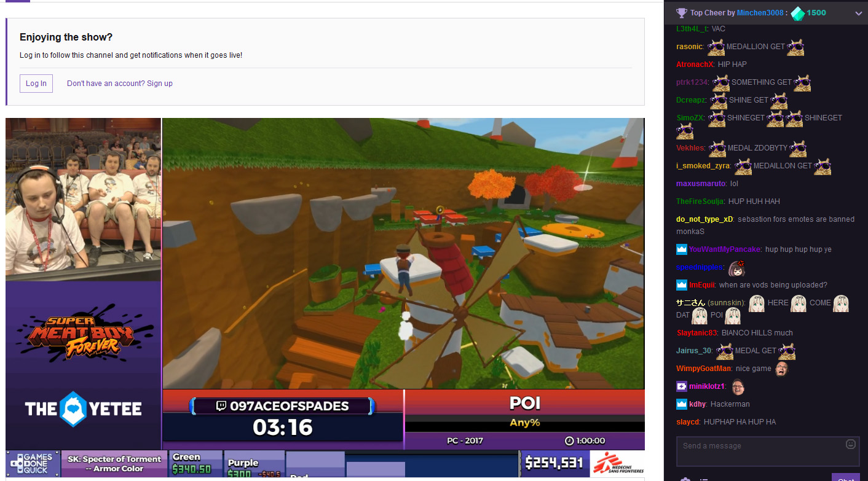Click the emote after SOMETHING GET
Screen dimensions: 868x481
tap(802, 82)
